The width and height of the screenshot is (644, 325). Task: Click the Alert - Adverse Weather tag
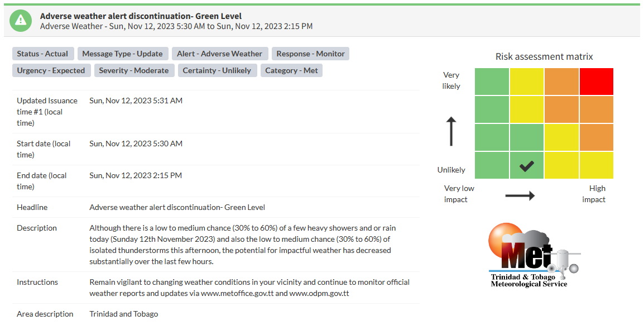tap(219, 54)
